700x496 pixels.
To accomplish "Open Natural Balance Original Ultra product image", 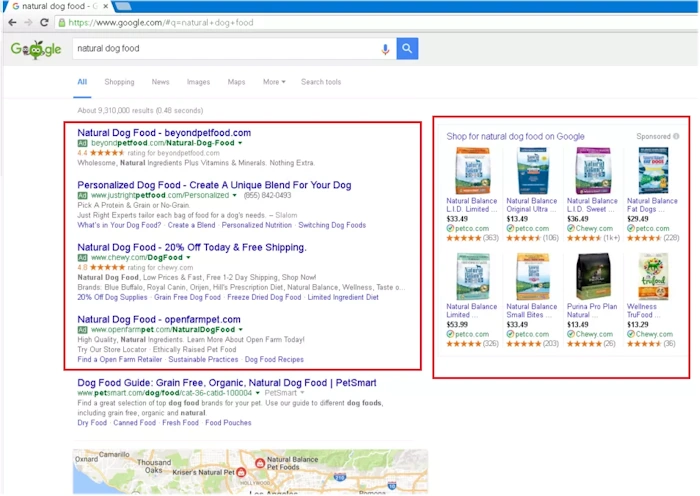I will pyautogui.click(x=532, y=171).
